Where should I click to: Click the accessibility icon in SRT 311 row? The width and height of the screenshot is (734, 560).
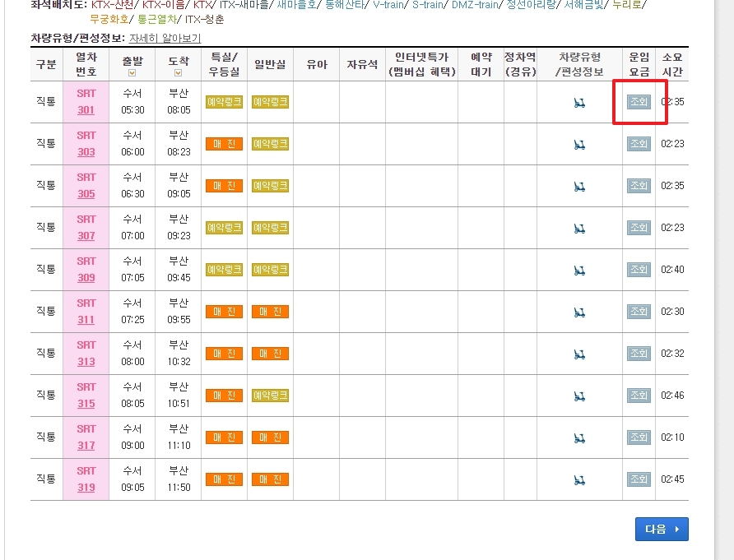(x=580, y=311)
